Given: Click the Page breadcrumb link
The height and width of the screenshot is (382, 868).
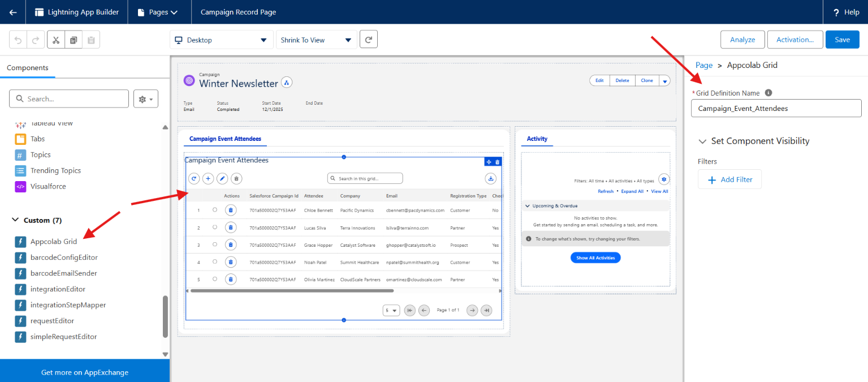Looking at the screenshot, I should (x=704, y=65).
